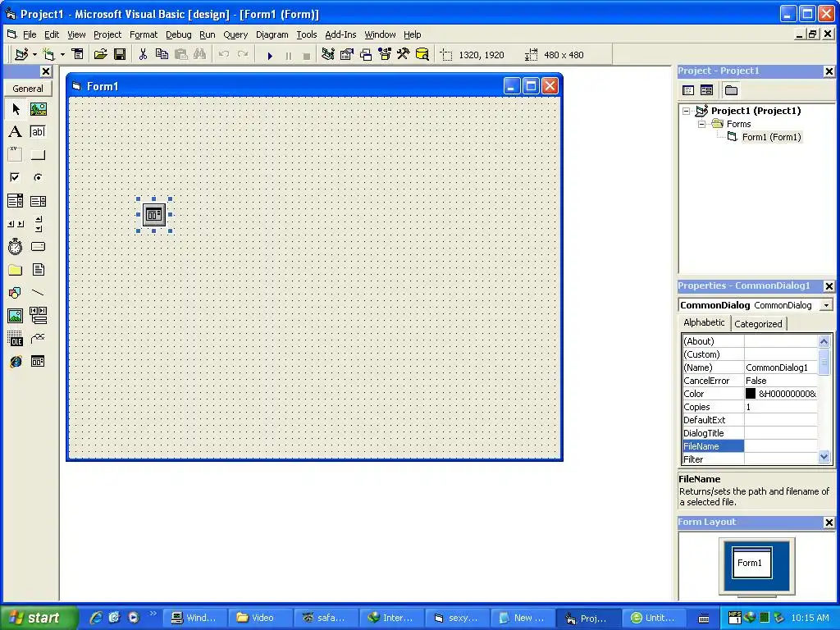
Task: Open Properties Window from toolbar
Action: click(x=347, y=55)
